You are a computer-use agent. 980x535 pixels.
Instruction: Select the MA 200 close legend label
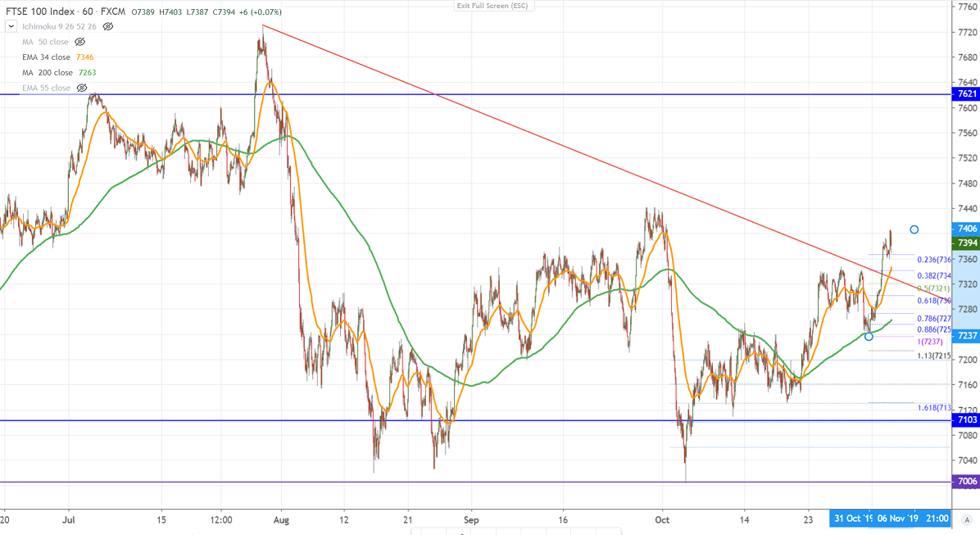point(48,72)
